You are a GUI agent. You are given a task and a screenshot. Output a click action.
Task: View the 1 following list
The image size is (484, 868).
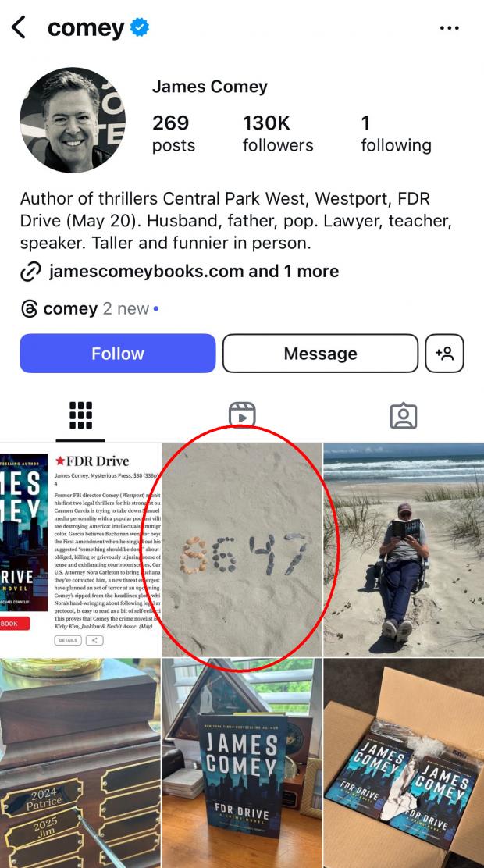coord(396,133)
